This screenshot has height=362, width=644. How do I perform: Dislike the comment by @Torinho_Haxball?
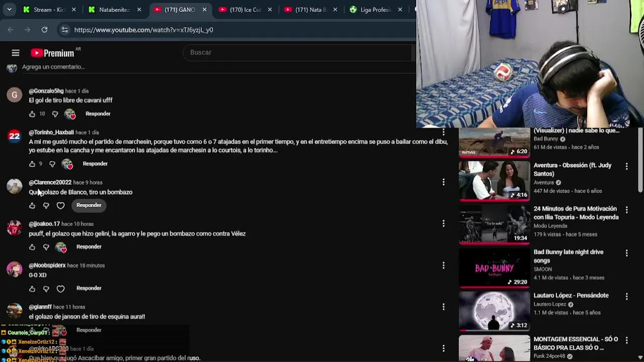pos(52,164)
